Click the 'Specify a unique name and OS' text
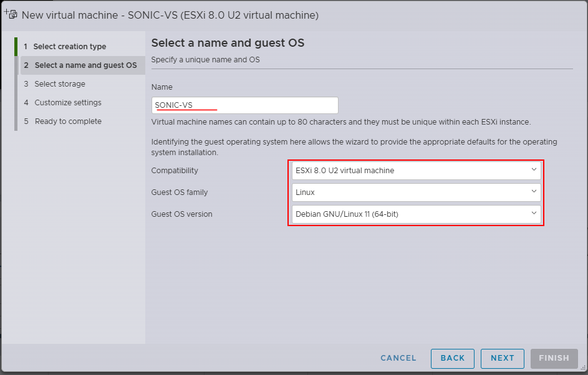The height and width of the screenshot is (375, 588). (206, 60)
